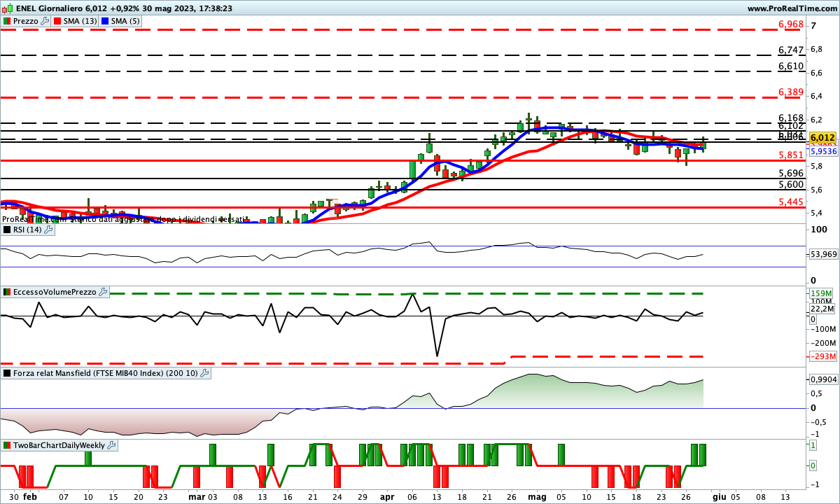Select the blue SMA (5) color swatch
This screenshot has width=840, height=504.
(105, 21)
